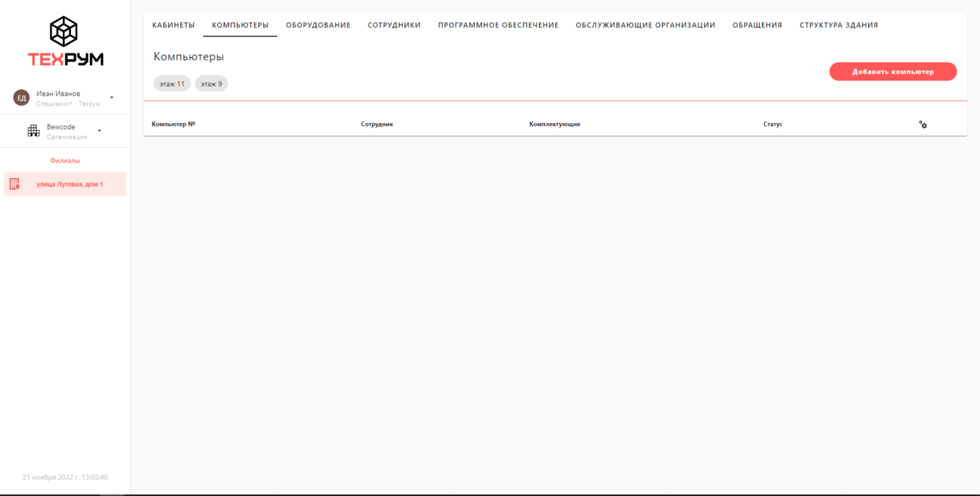Toggle the этаж 11 floor filter off
Image resolution: width=980 pixels, height=496 pixels.
click(x=171, y=83)
